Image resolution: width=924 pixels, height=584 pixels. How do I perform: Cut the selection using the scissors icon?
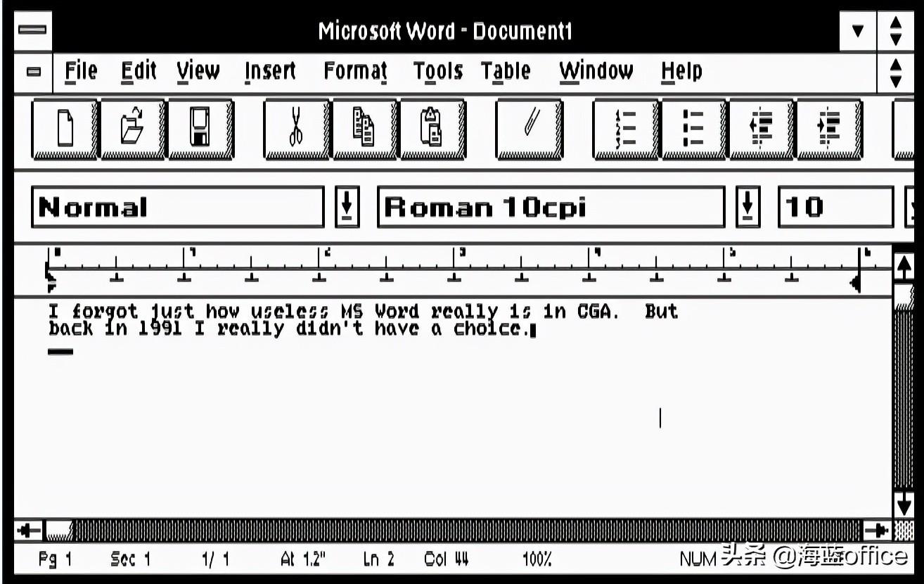tap(296, 129)
